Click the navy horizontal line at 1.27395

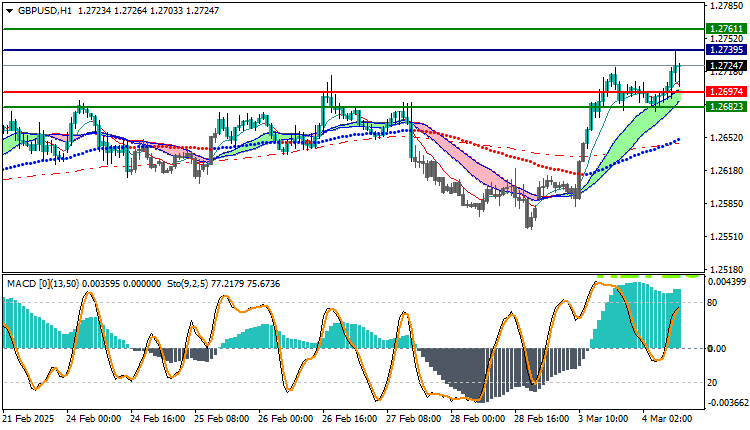[x=354, y=50]
